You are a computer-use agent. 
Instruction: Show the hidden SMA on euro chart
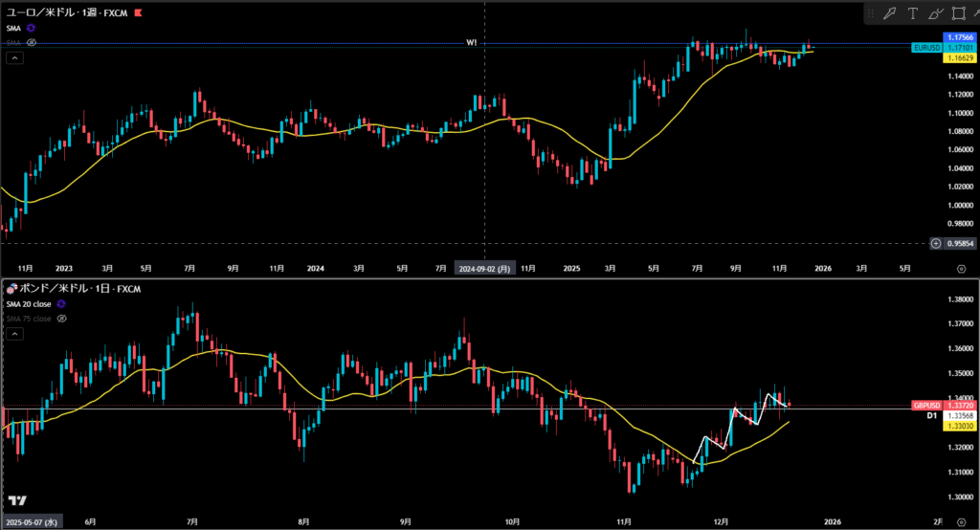tap(32, 43)
